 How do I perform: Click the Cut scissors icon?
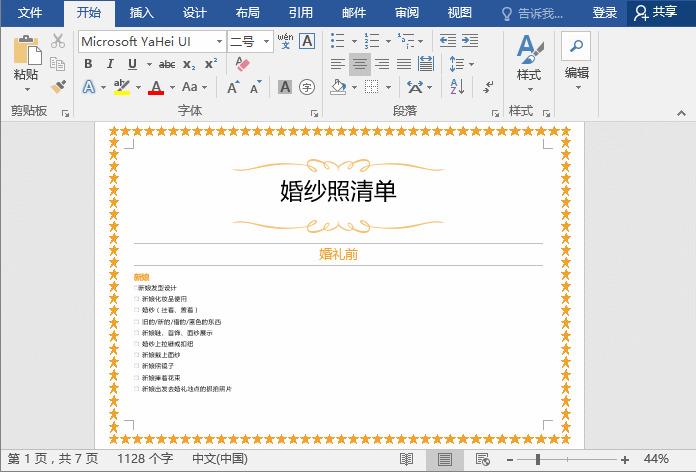[x=58, y=41]
